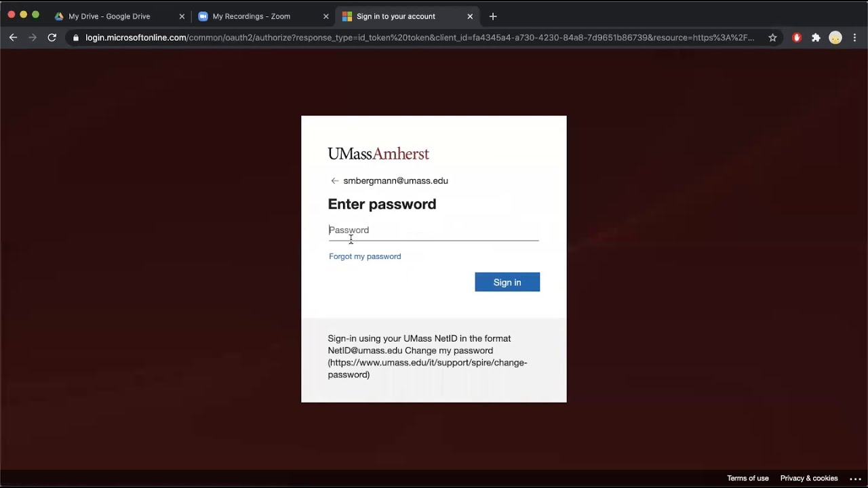Open the Chrome profile avatar
This screenshot has width=868, height=488.
835,38
